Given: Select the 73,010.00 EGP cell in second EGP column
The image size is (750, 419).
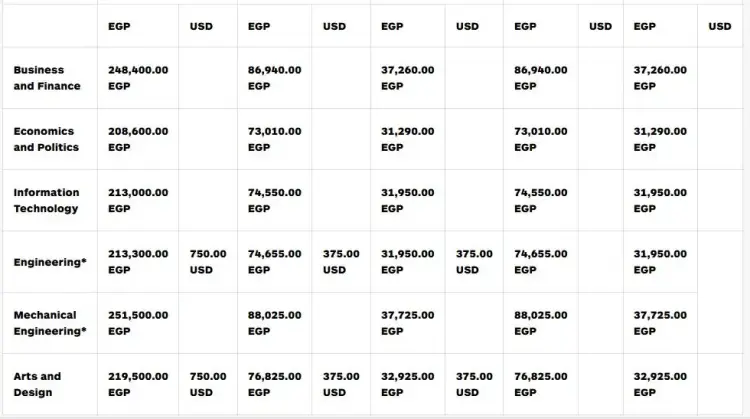Looking at the screenshot, I should point(275,139).
